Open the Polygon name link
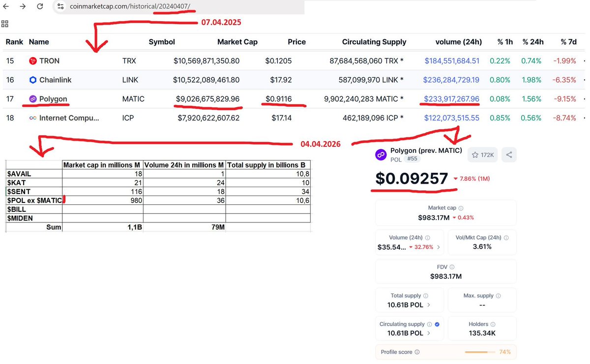The width and height of the screenshot is (590, 364). 53,99
